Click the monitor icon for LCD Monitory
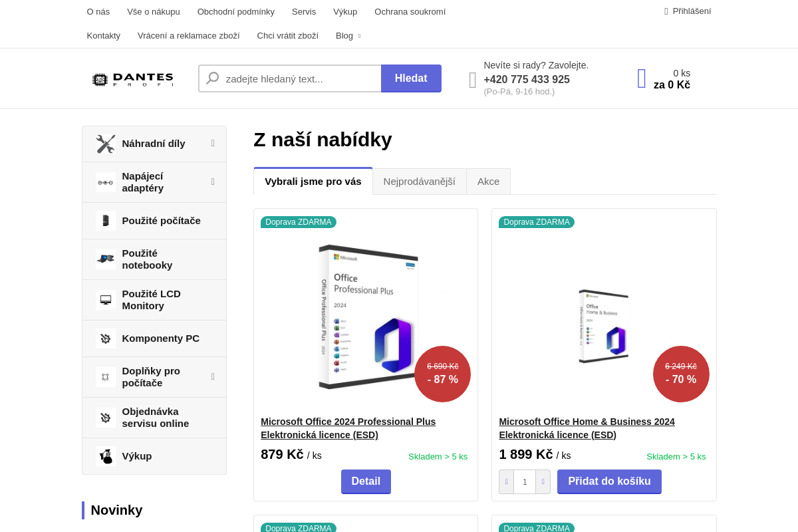This screenshot has height=532, width=798. pos(105,300)
